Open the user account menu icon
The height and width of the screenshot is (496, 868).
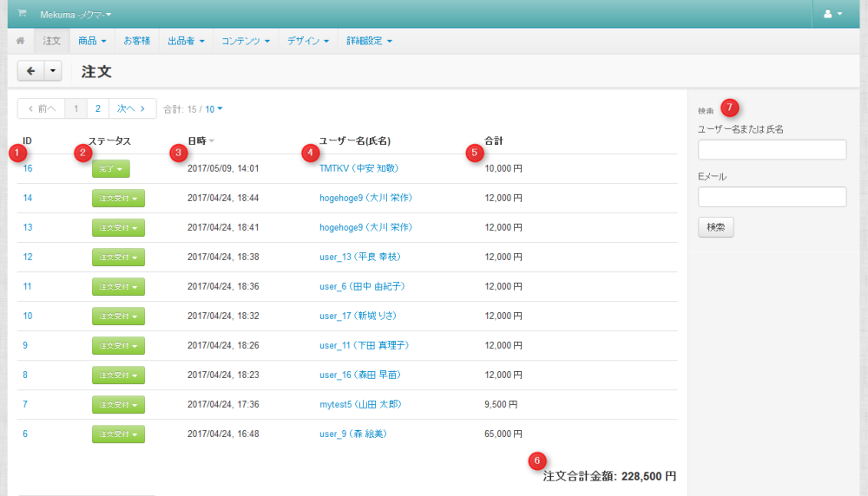point(833,14)
